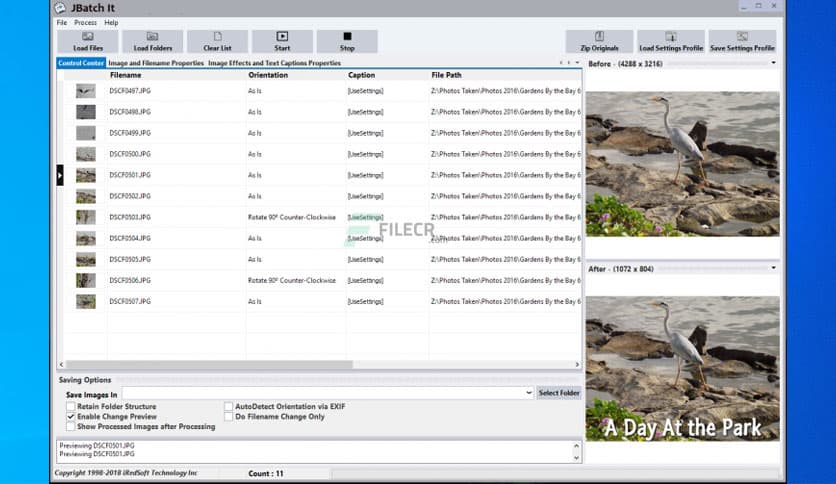Click Rotate 90° Counter-Clockwise for DSCF0506.JPG
Image resolution: width=836 pixels, height=484 pixels.
click(x=292, y=280)
